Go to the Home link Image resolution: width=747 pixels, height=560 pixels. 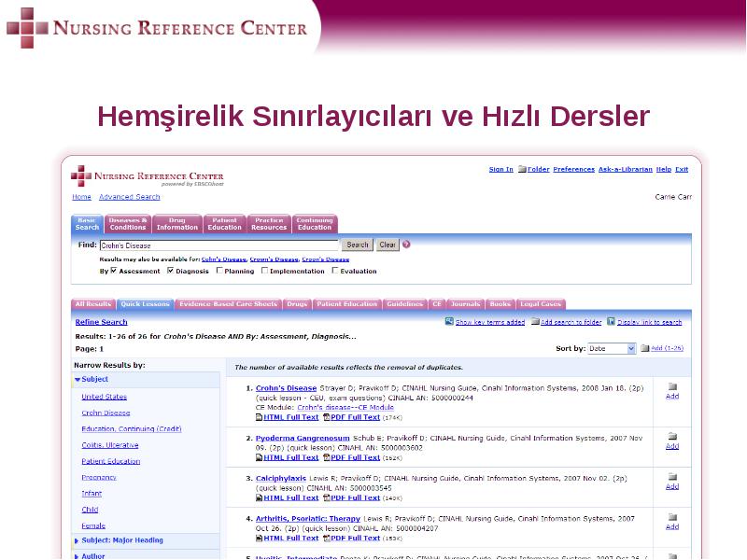click(81, 197)
